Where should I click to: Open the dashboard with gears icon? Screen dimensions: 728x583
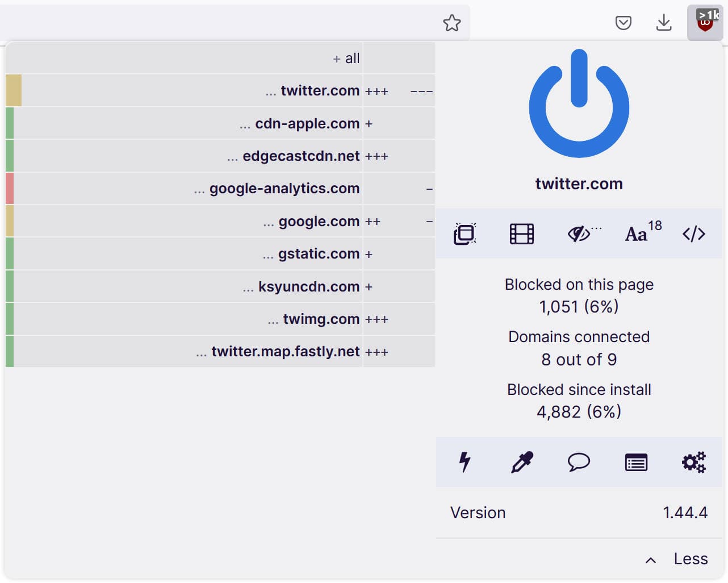point(693,462)
